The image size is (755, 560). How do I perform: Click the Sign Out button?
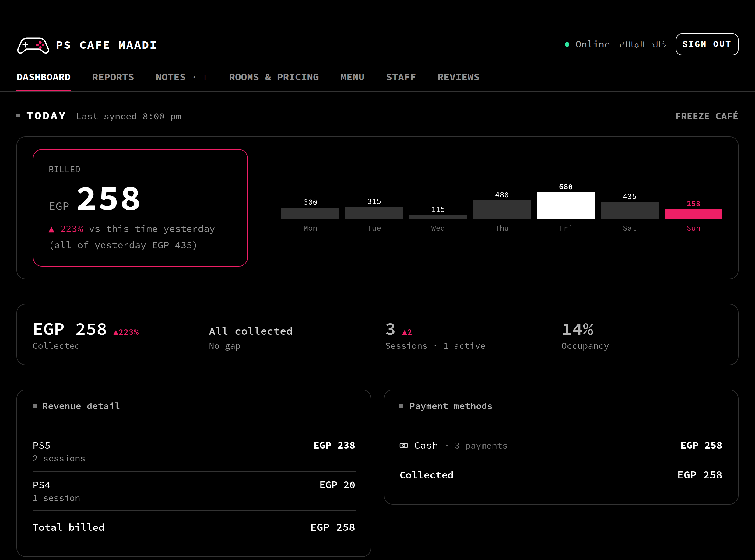click(x=707, y=44)
